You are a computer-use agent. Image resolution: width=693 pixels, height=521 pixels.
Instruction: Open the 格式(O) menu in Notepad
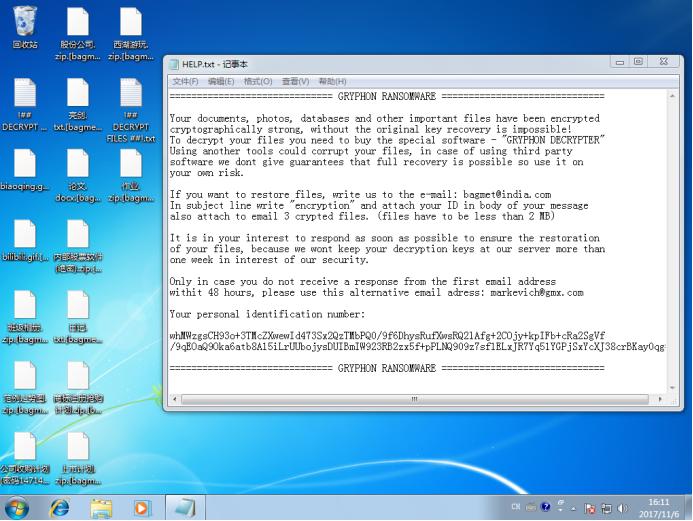click(x=258, y=81)
